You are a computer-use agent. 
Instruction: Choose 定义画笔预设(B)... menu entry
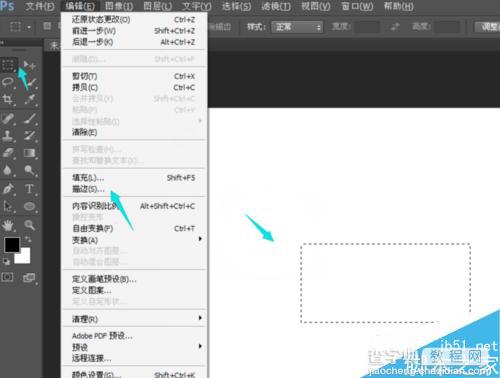click(134, 279)
